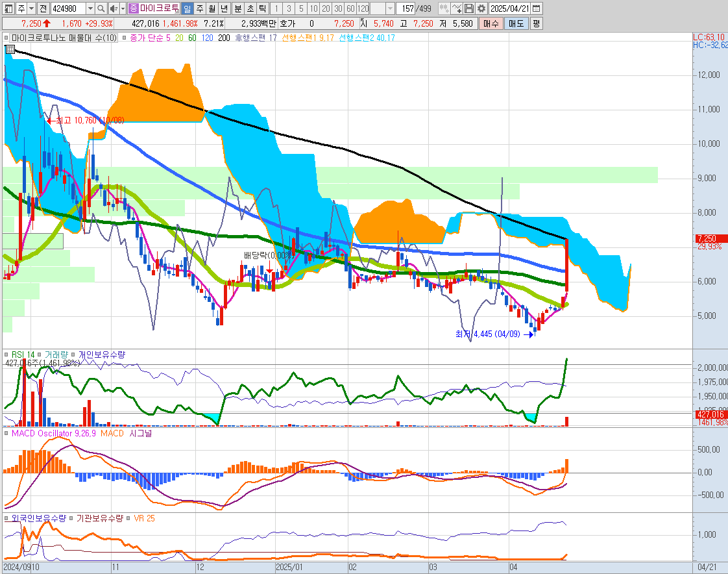Choose the 120 interval button
This screenshot has width=728, height=574.
(363, 8)
